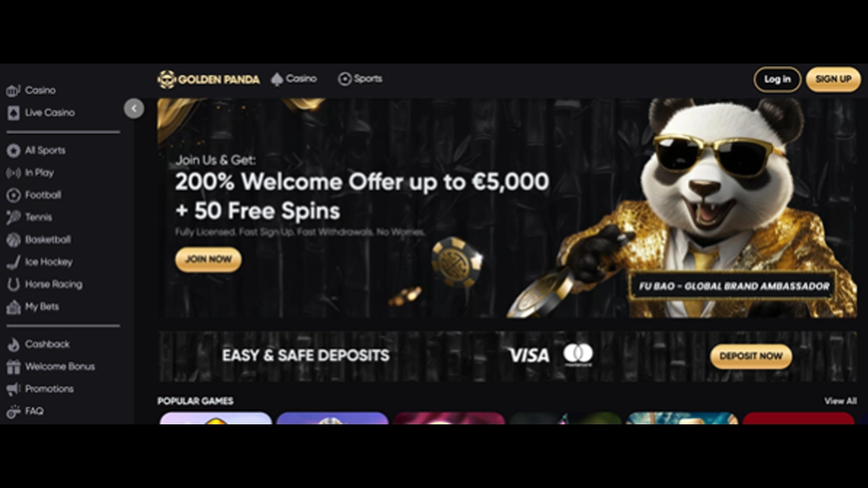Screen dimensions: 868x488
Task: Click the Cashback flame icon
Action: click(x=13, y=344)
